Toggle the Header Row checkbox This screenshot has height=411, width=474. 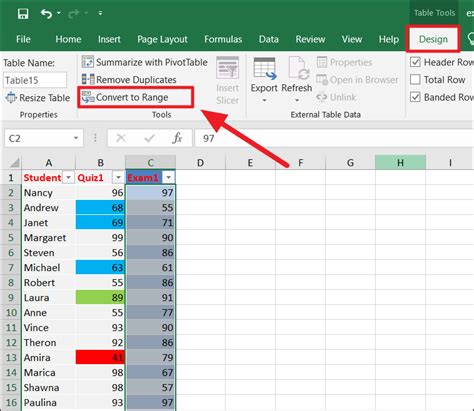415,62
